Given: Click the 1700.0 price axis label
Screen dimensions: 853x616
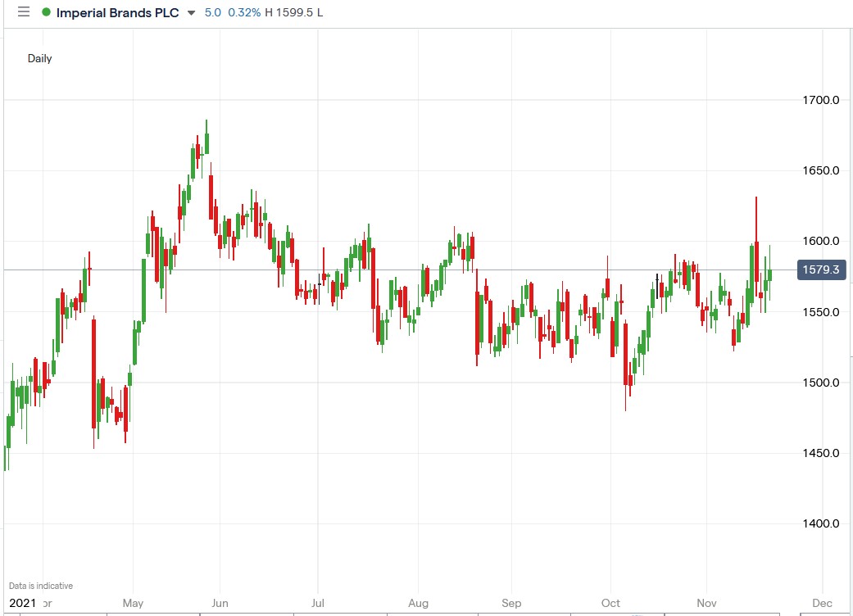Looking at the screenshot, I should point(820,100).
